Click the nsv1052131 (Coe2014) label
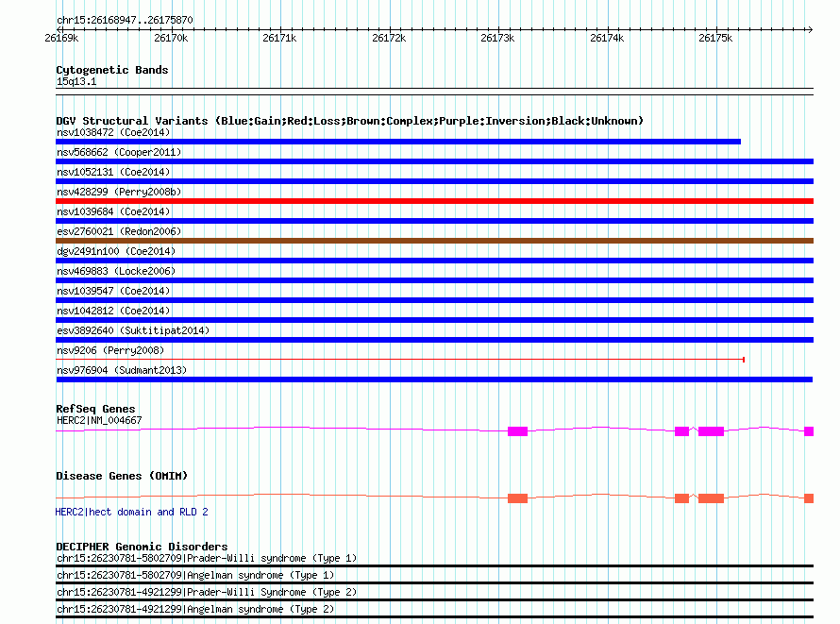 tap(113, 172)
